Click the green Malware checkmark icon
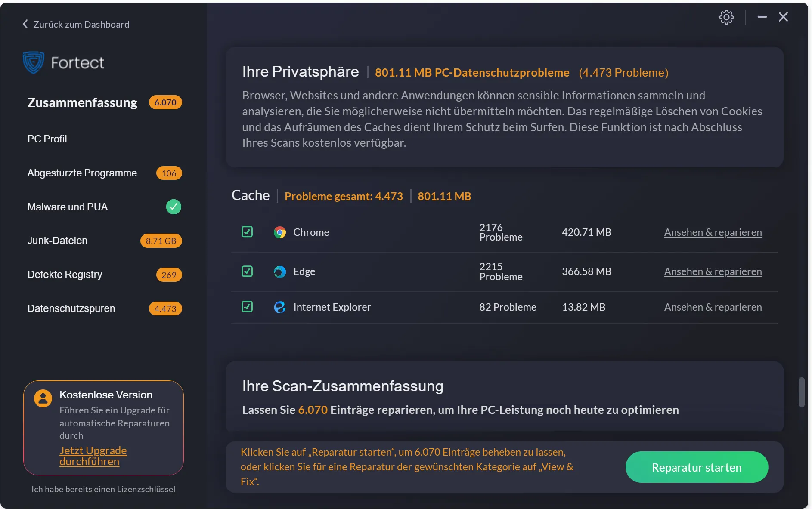Image resolution: width=812 pixels, height=509 pixels. point(174,207)
